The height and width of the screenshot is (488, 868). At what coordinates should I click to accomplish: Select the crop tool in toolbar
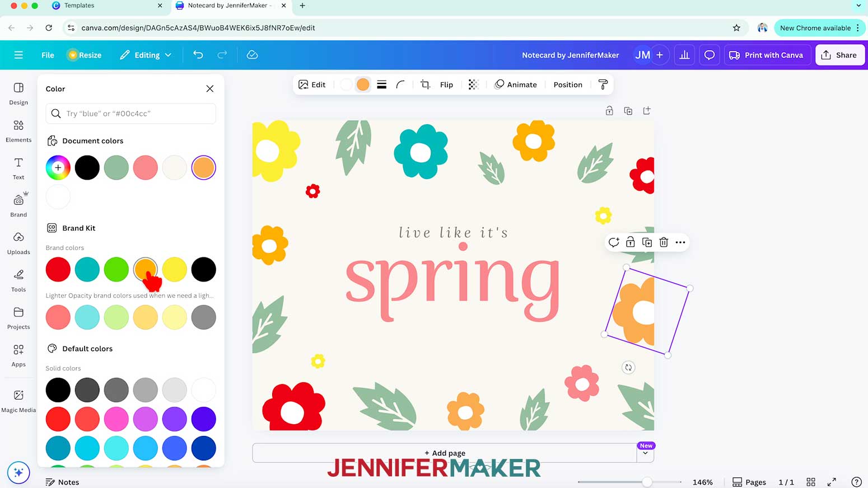click(426, 85)
